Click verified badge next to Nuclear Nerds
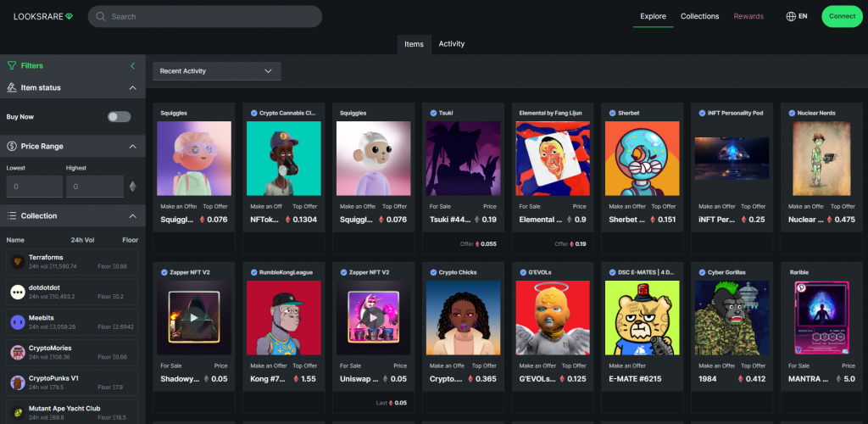This screenshot has height=424, width=868. (x=793, y=113)
